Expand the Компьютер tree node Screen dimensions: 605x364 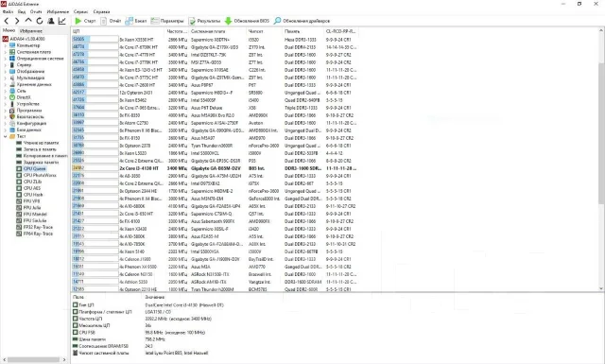click(5, 45)
